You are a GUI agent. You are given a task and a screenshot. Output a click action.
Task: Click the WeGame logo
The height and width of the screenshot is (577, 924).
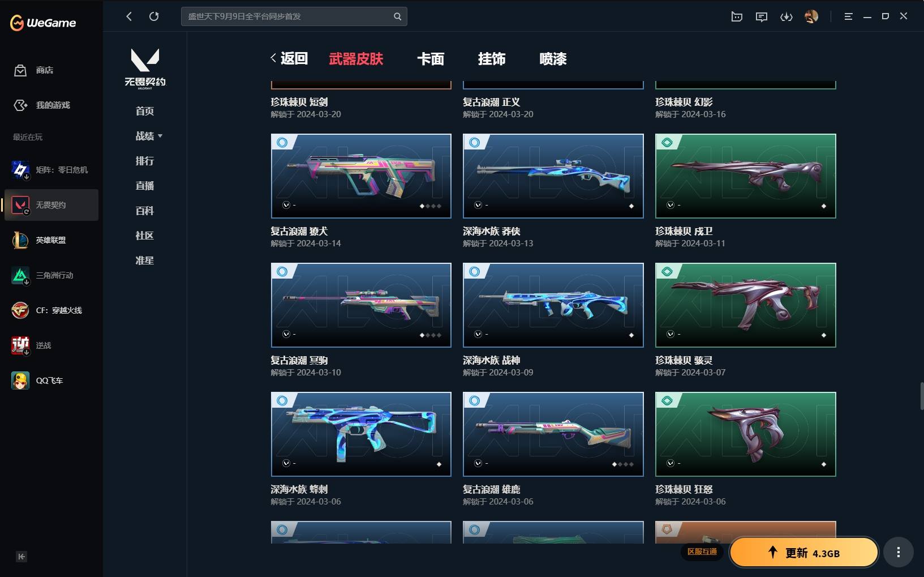(x=43, y=23)
